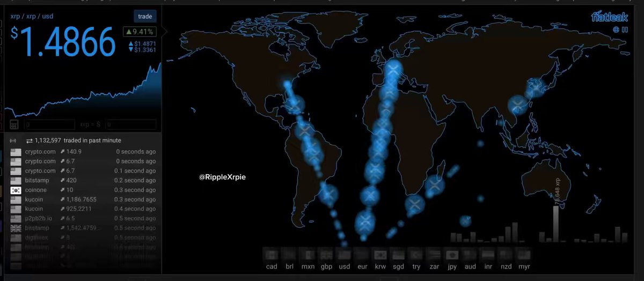
Task: Click the kucoin 1,186.7655 trade row
Action: pyautogui.click(x=83, y=199)
